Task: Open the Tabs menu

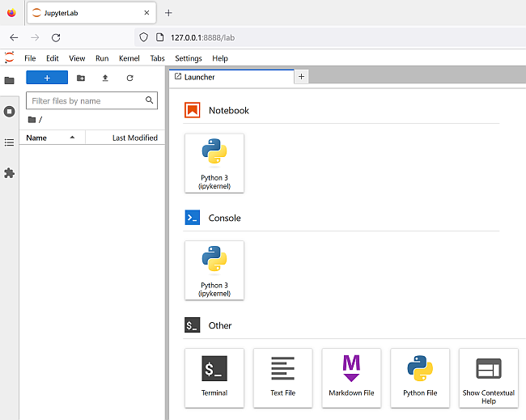Action: point(157,58)
